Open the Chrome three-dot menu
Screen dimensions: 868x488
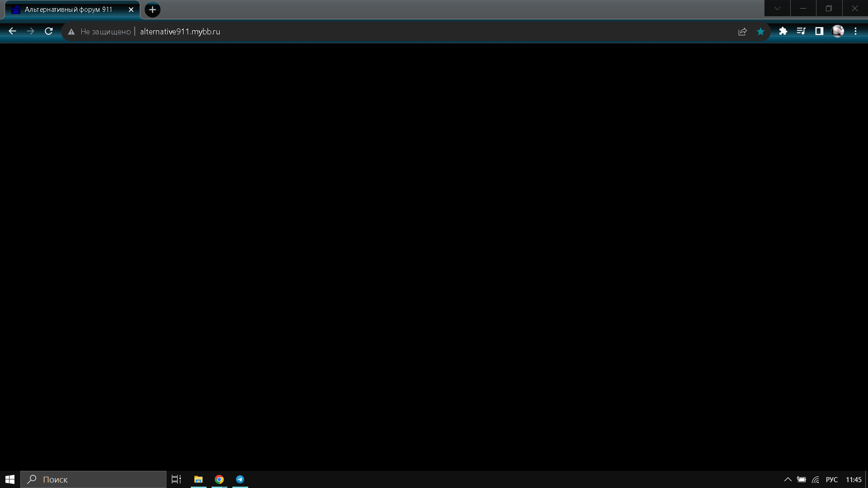click(x=855, y=31)
